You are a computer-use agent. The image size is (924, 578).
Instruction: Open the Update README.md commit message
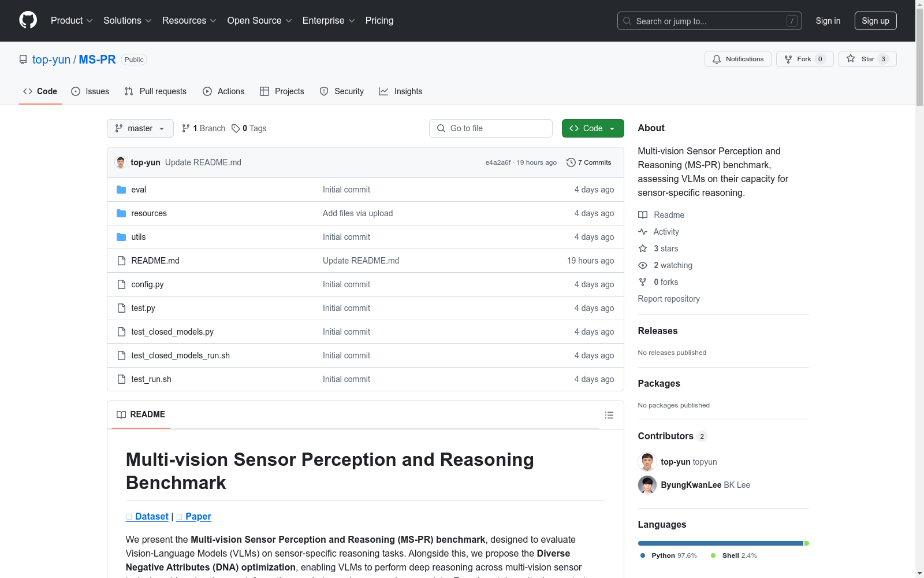tap(203, 162)
